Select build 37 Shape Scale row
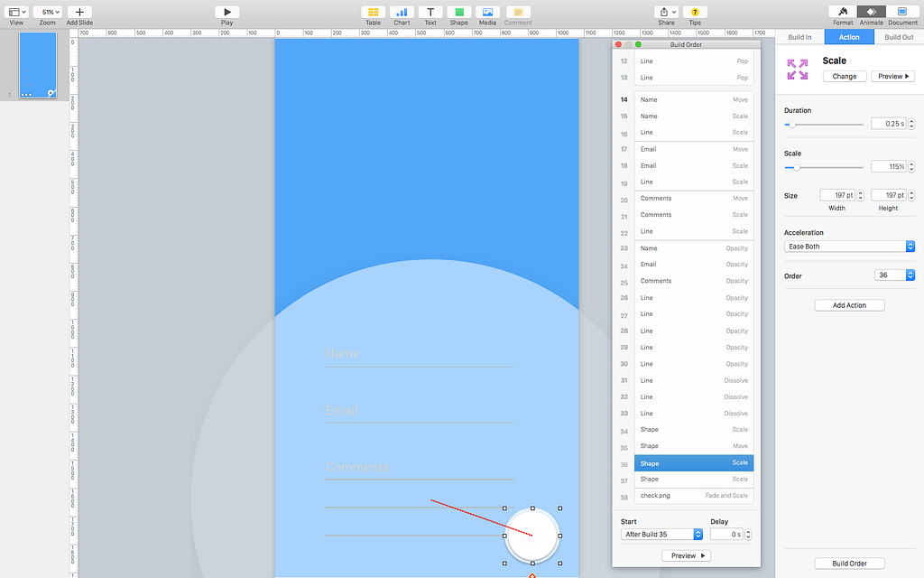Viewport: 924px width, 578px height. (x=694, y=479)
